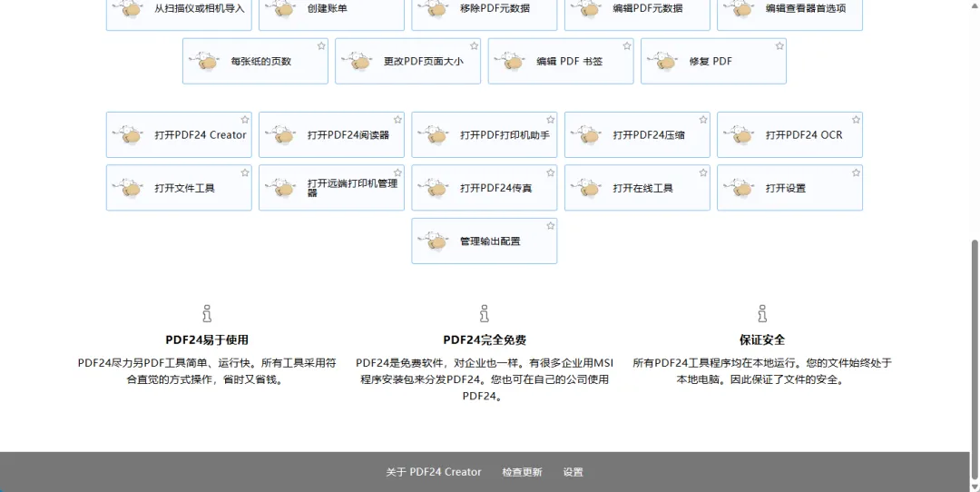Screen dimensions: 980x492
Task: Click sheep icon on 编辑 PDF 书签 tile
Action: pyautogui.click(x=511, y=62)
